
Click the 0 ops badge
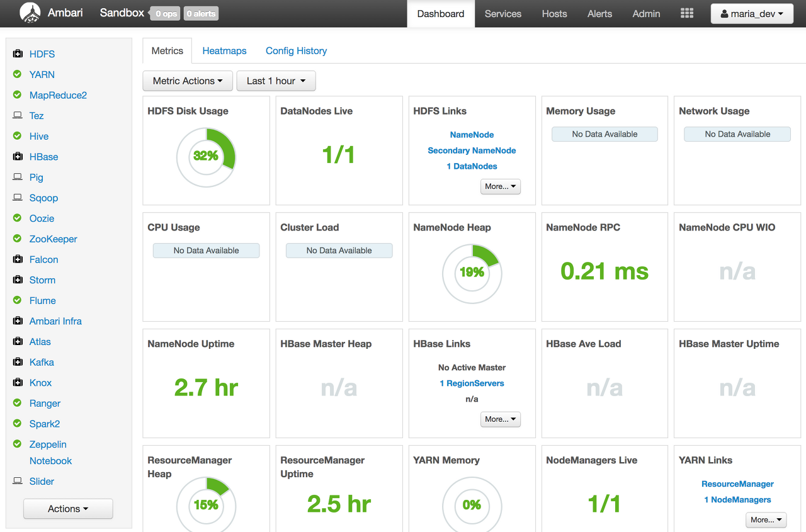pyautogui.click(x=166, y=14)
